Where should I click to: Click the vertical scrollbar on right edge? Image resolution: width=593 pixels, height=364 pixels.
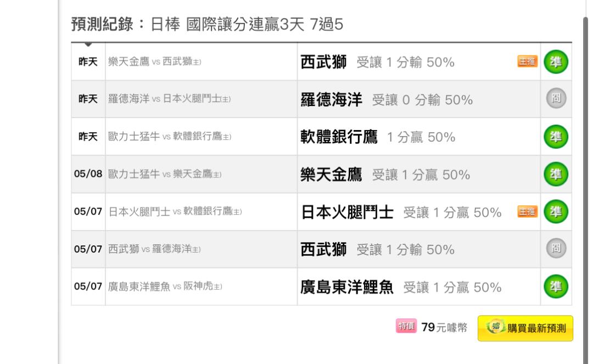[585, 189]
